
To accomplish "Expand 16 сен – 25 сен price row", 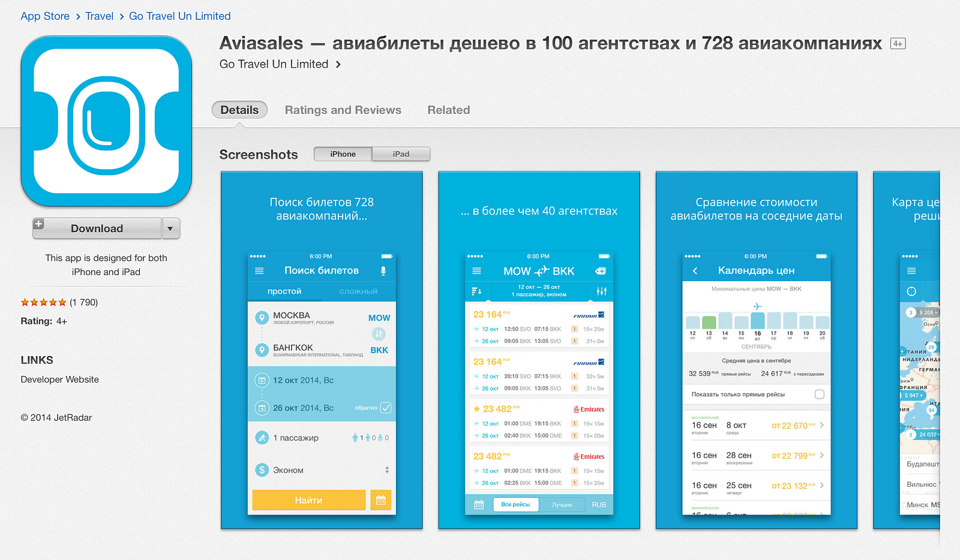I will (757, 487).
